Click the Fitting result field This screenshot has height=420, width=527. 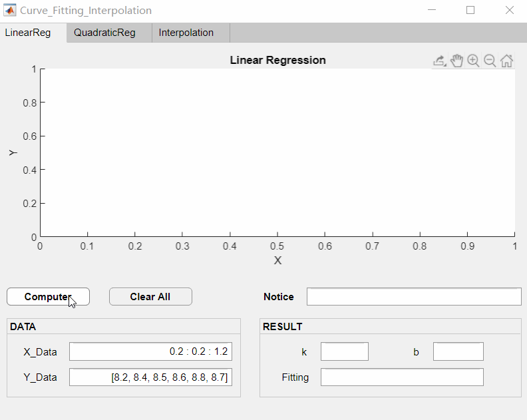point(402,377)
